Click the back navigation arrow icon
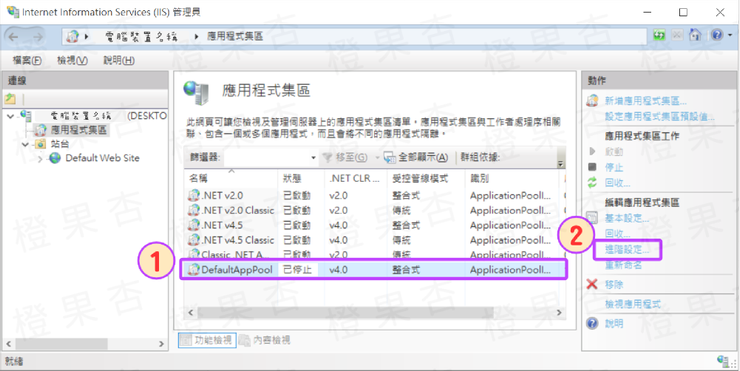This screenshot has width=740, height=371. tap(13, 36)
